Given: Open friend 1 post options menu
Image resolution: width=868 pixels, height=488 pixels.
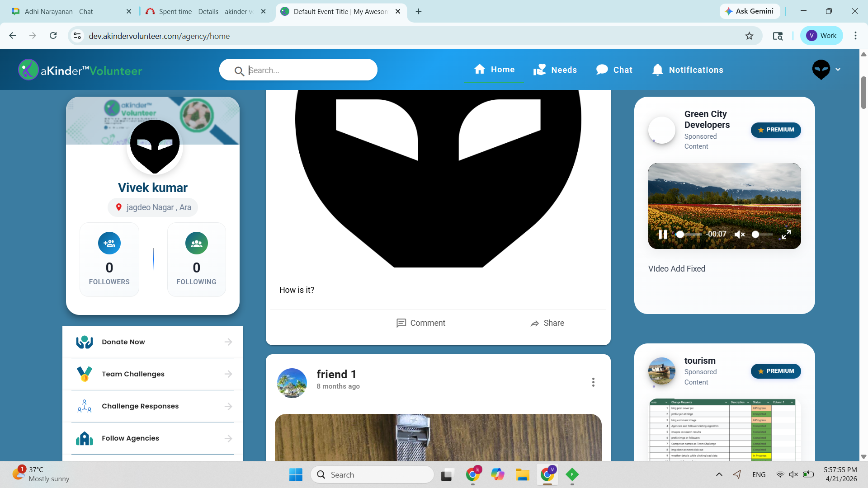Looking at the screenshot, I should pos(593,382).
